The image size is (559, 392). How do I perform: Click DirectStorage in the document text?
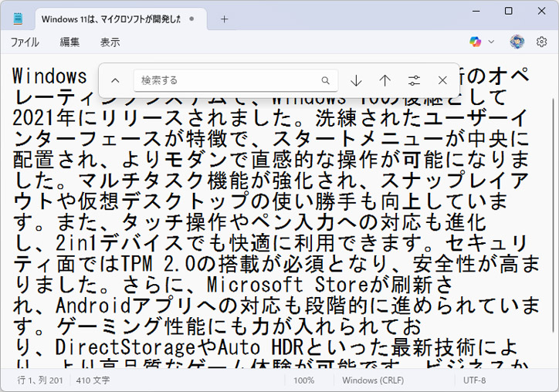125,347
